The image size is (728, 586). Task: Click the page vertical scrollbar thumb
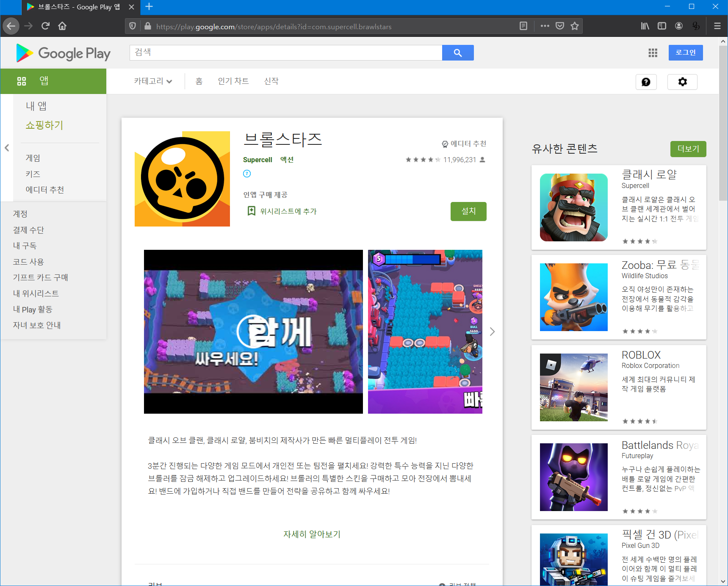pos(723,123)
